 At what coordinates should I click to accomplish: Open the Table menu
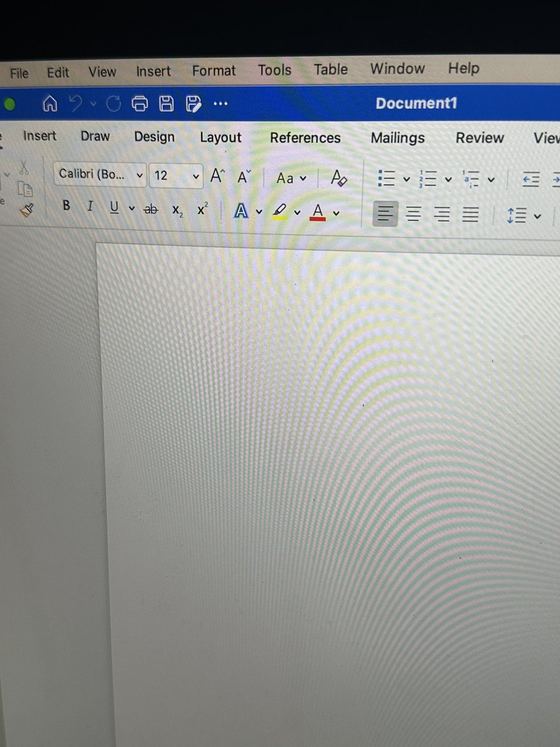point(330,69)
